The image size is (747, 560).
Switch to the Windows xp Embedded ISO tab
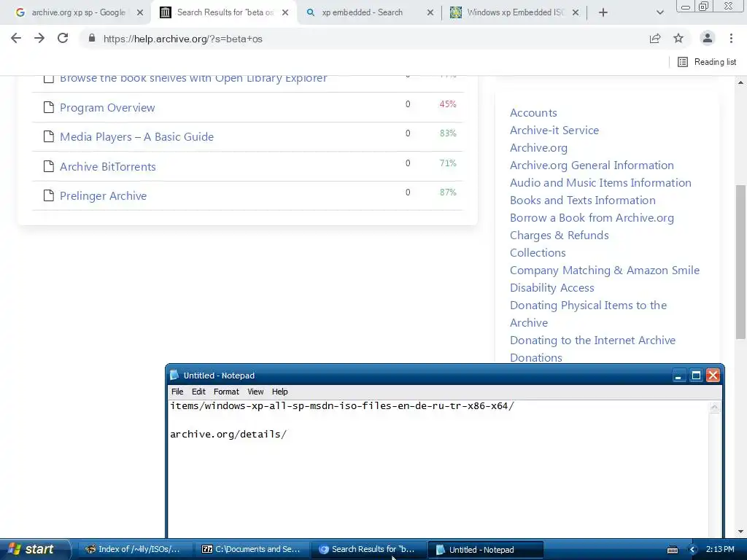[514, 12]
